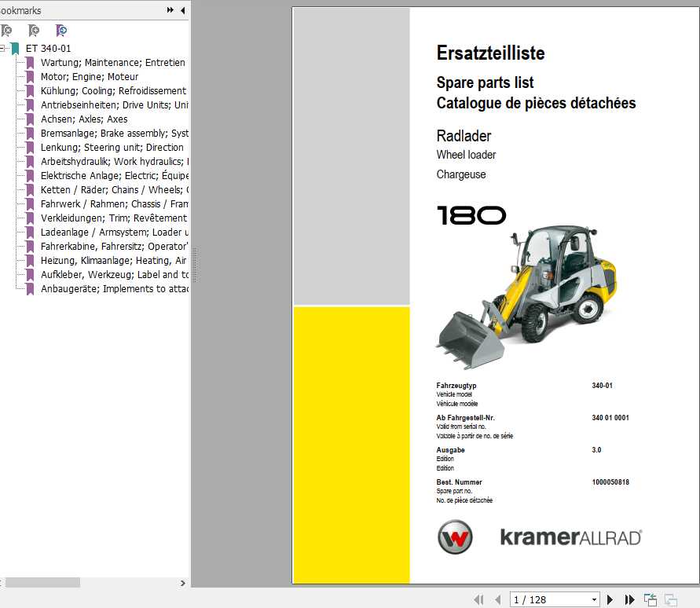Go to the next page

610,599
